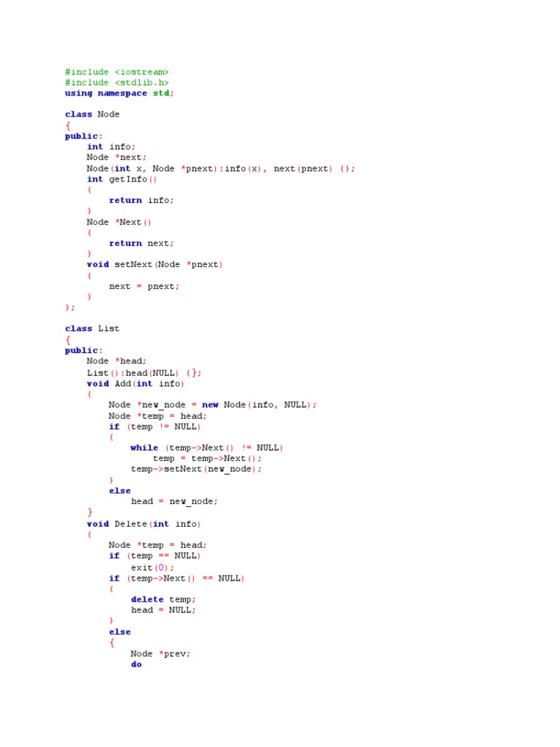The image size is (560, 747).
Task: Click the 'new Node(info, NULL);' line
Action: click(212, 405)
